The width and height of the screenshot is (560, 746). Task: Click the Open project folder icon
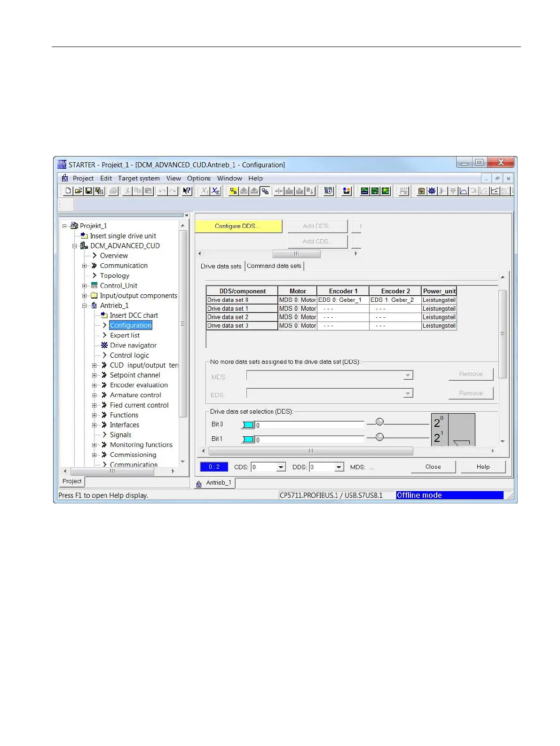pyautogui.click(x=79, y=191)
